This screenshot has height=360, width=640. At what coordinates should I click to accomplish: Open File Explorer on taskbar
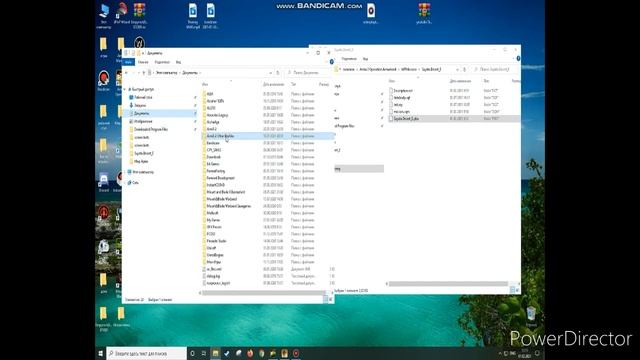[x=216, y=353]
